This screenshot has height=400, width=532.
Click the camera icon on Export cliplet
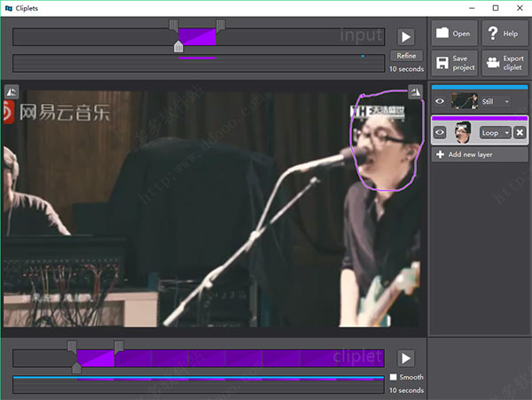(493, 62)
